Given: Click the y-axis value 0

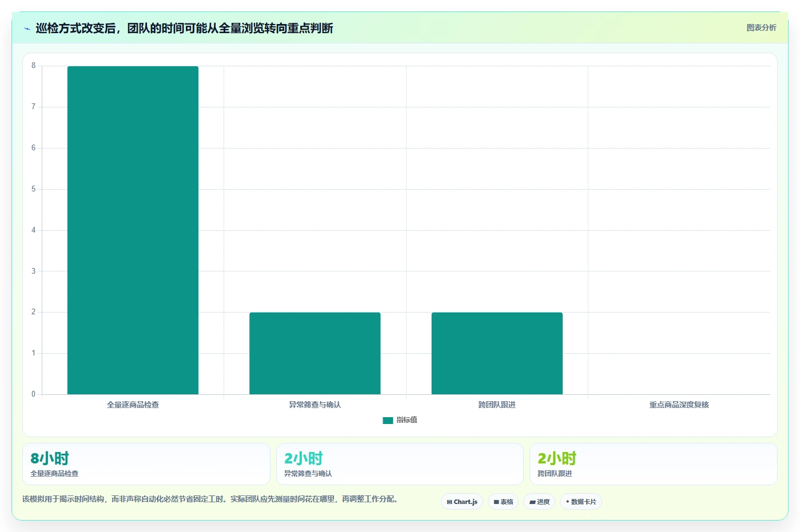Looking at the screenshot, I should point(33,394).
